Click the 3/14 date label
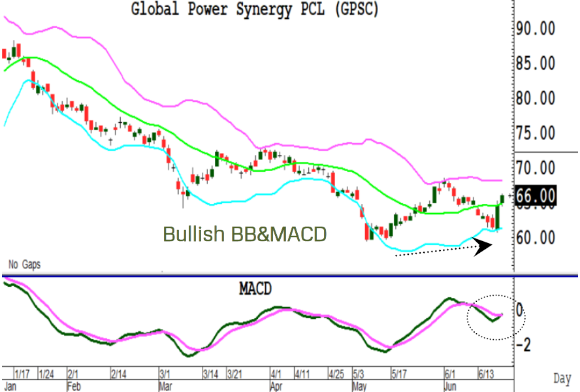The width and height of the screenshot is (580, 392). [210, 374]
